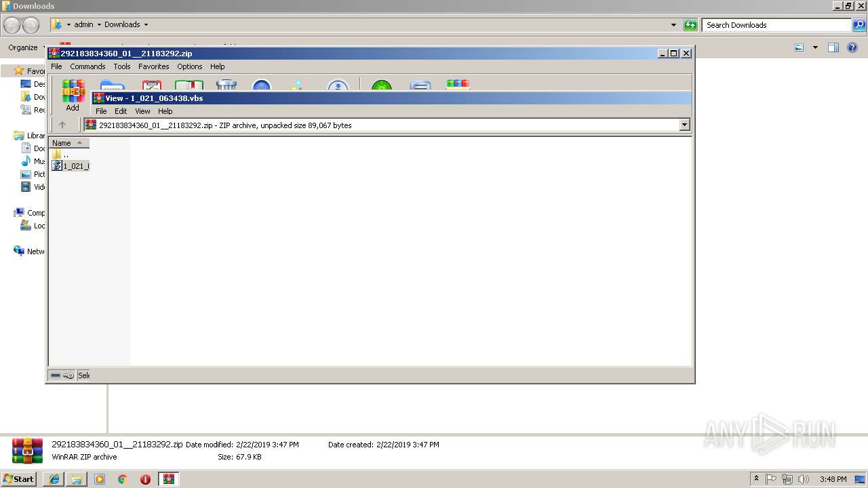Switch to WinRAR taskbar button
This screenshot has height=488, width=868.
tap(168, 479)
